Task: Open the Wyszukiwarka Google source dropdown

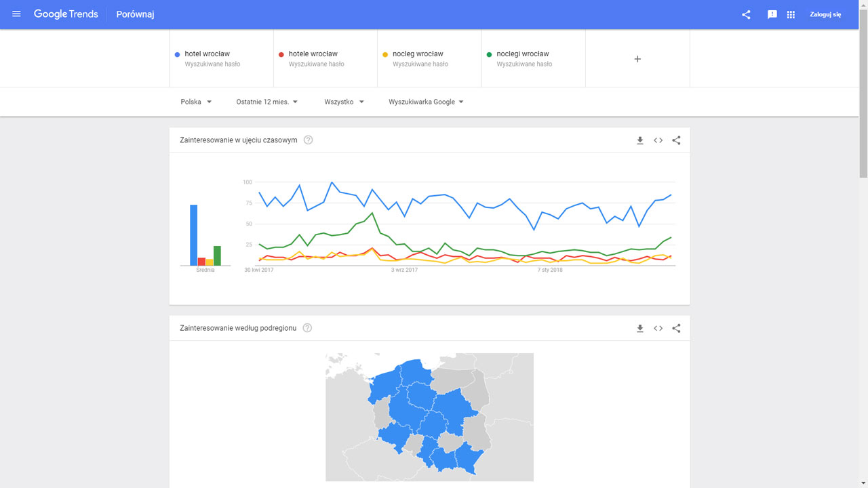Action: [x=426, y=102]
